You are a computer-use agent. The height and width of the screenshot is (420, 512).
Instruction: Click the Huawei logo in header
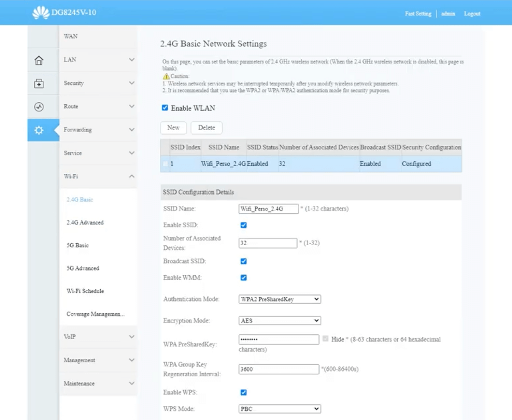(41, 13)
